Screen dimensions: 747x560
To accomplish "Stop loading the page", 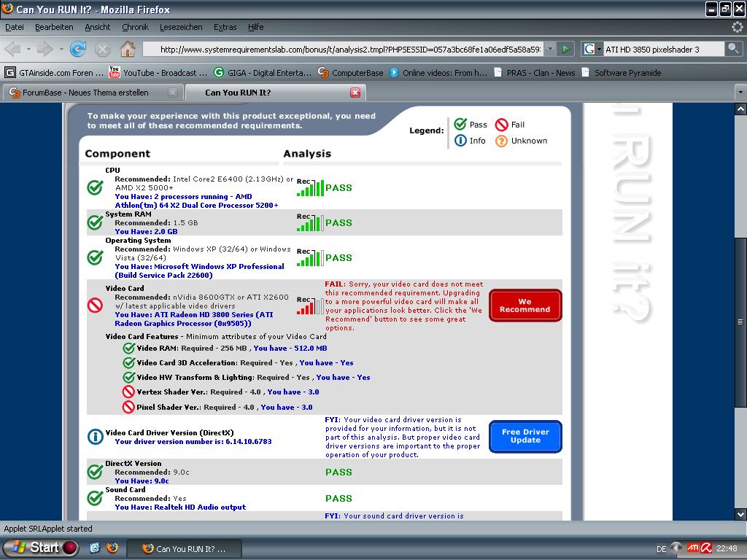I will coord(102,49).
